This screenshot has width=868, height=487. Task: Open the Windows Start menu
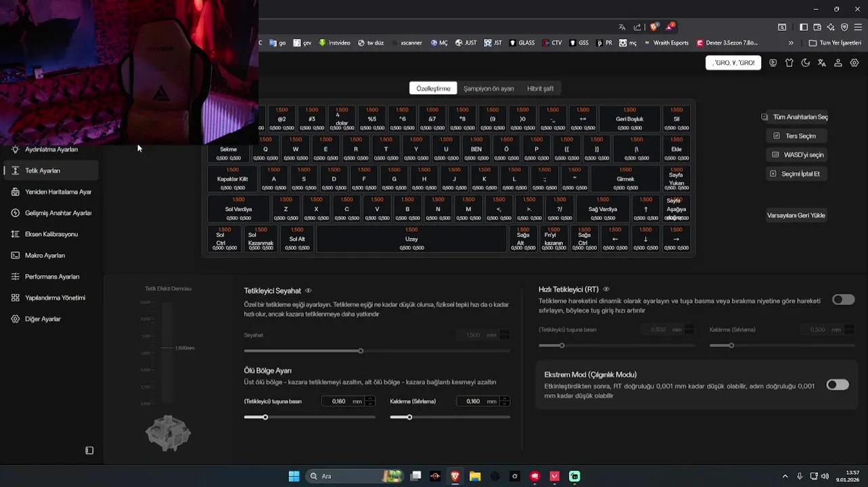(x=294, y=476)
